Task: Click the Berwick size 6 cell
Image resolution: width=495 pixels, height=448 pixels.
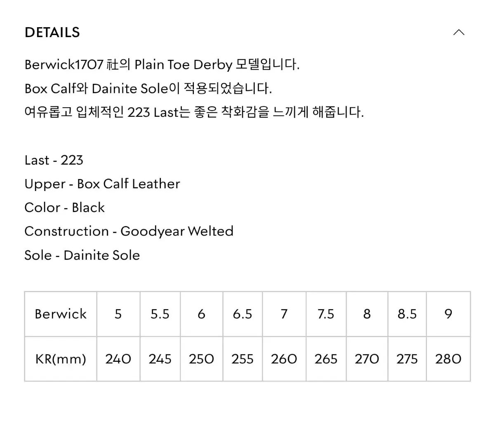Action: 201,314
